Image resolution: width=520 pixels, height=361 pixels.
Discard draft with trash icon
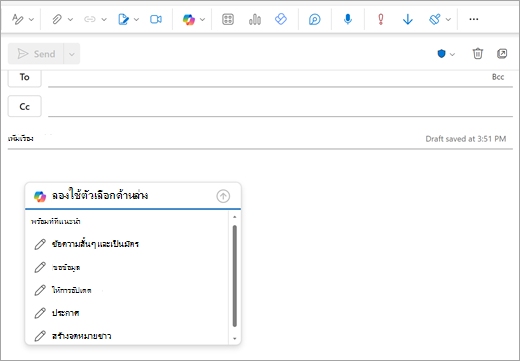point(478,53)
